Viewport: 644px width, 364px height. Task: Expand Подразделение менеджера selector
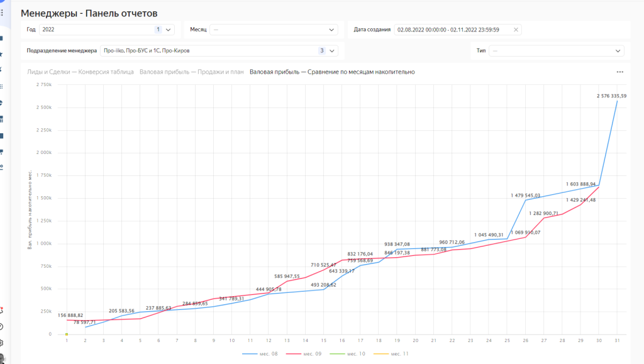coord(332,51)
